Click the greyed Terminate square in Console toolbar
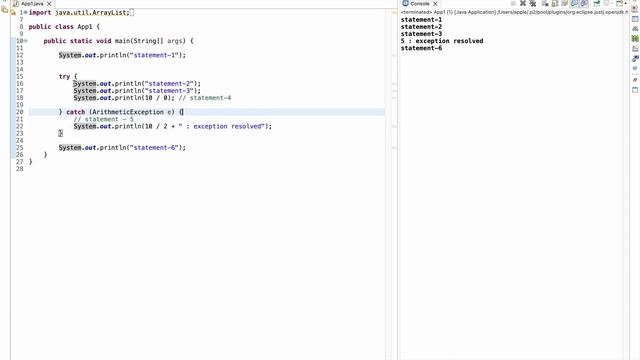 point(513,3)
